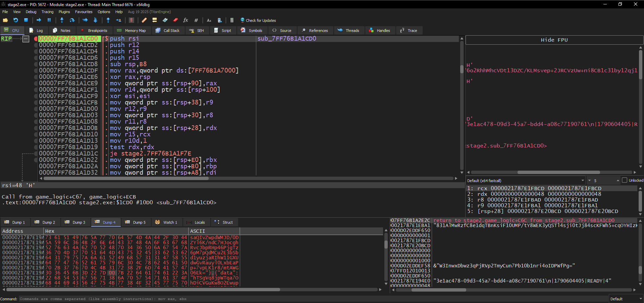Open the Calculator toolbar icon
Image resolution: width=644 pixels, height=303 pixels.
click(x=232, y=20)
